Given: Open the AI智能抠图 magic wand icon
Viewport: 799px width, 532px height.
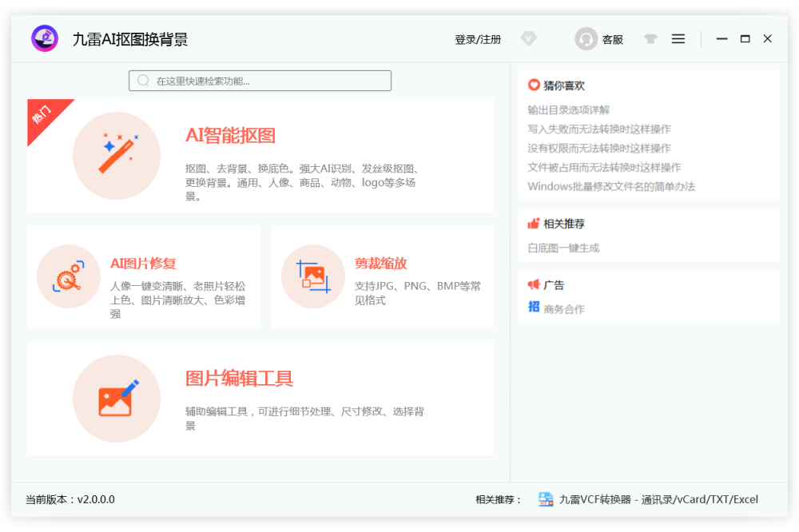Looking at the screenshot, I should pyautogui.click(x=117, y=156).
